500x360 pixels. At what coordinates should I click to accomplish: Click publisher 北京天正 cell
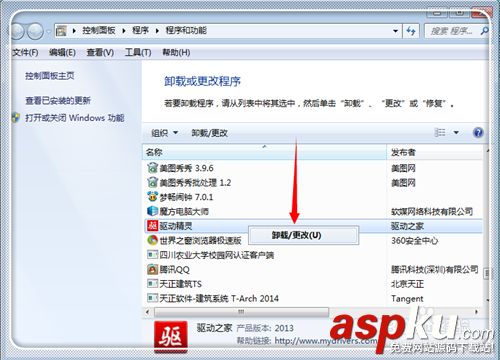point(407,284)
